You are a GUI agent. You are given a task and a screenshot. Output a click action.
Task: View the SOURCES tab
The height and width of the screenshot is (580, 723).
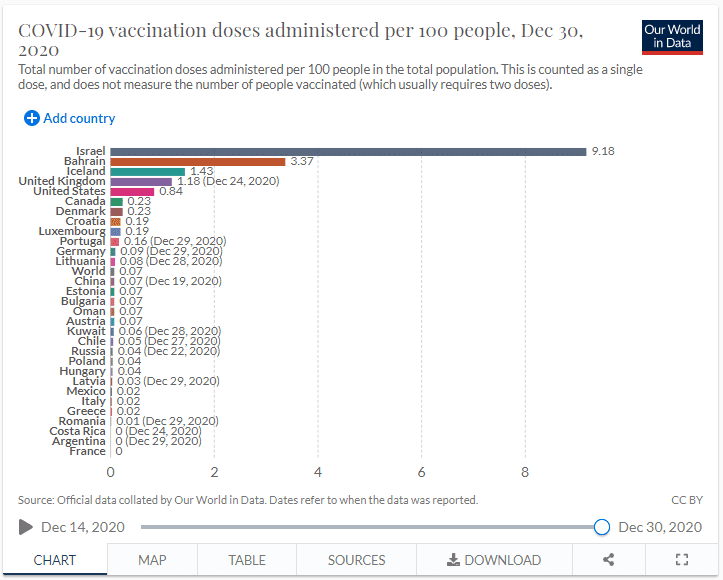(357, 560)
